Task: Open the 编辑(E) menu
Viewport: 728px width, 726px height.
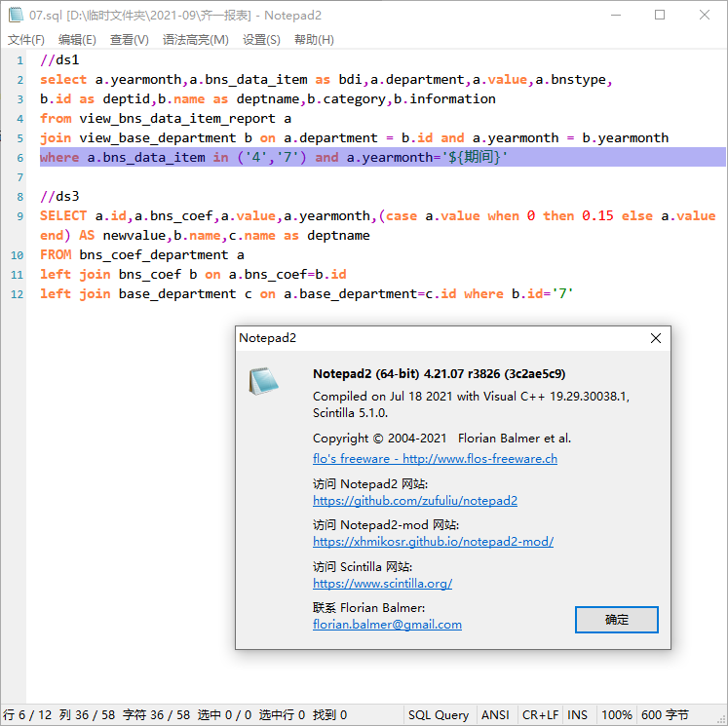Action: click(x=77, y=40)
